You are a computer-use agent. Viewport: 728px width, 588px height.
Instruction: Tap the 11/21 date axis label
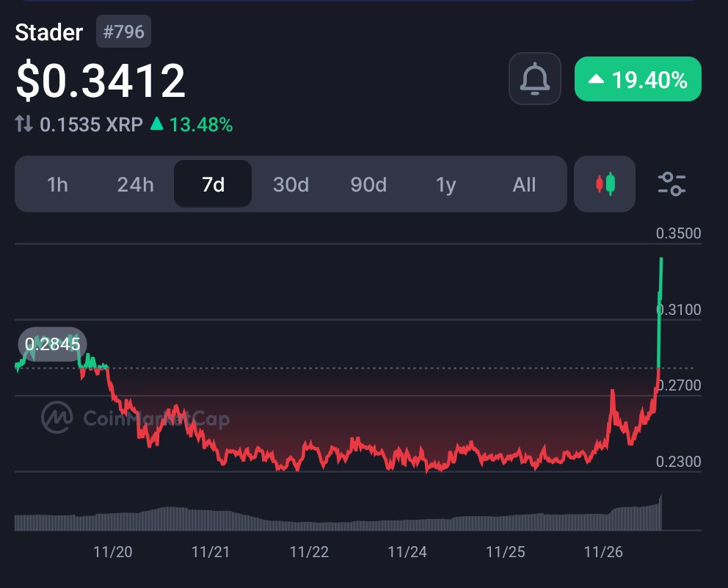click(x=211, y=552)
